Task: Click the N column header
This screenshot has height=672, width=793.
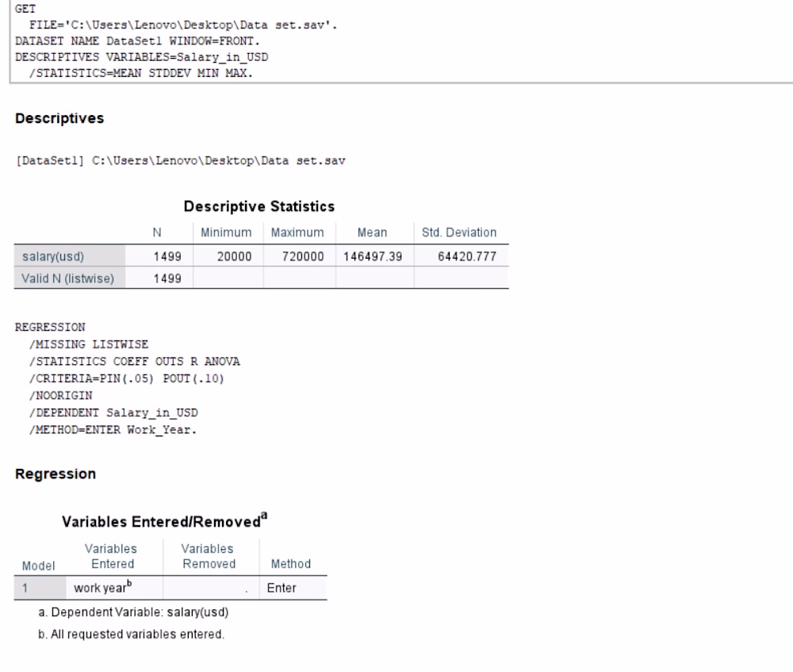Action: [157, 232]
